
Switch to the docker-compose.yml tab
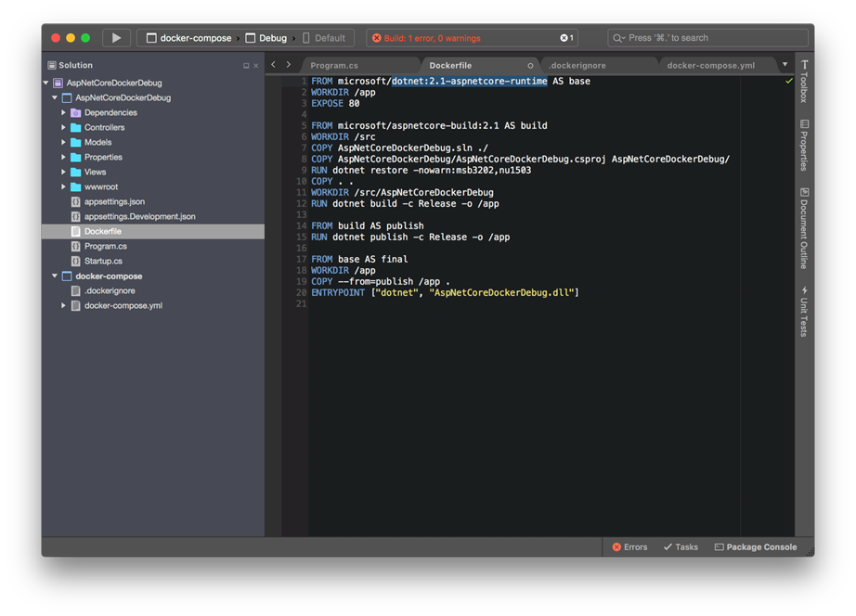pyautogui.click(x=711, y=66)
